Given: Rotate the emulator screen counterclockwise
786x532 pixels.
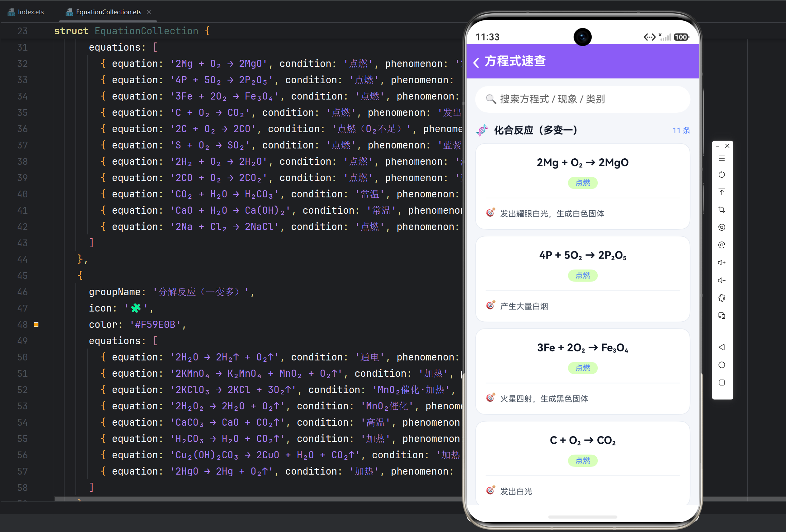Looking at the screenshot, I should (x=722, y=227).
